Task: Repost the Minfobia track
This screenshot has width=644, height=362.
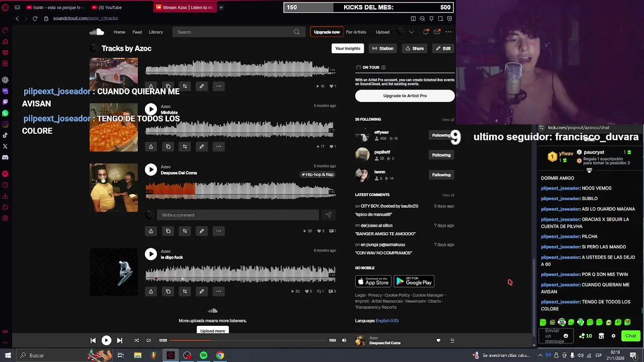Action: click(x=185, y=146)
